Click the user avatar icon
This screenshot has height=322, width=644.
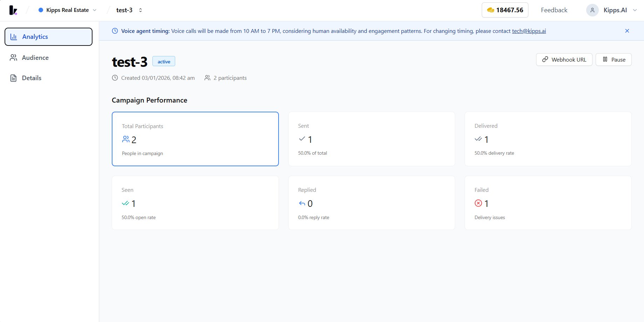click(592, 10)
